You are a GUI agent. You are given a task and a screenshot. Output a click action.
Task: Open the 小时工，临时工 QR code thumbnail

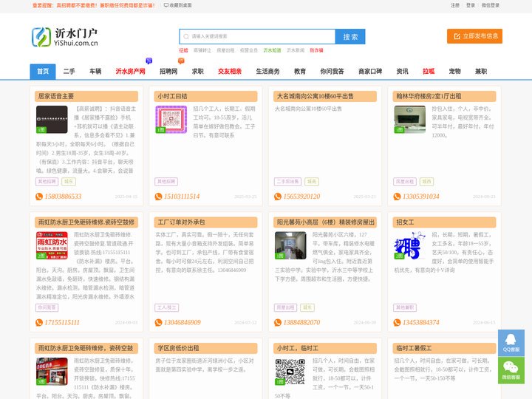pos(290,372)
